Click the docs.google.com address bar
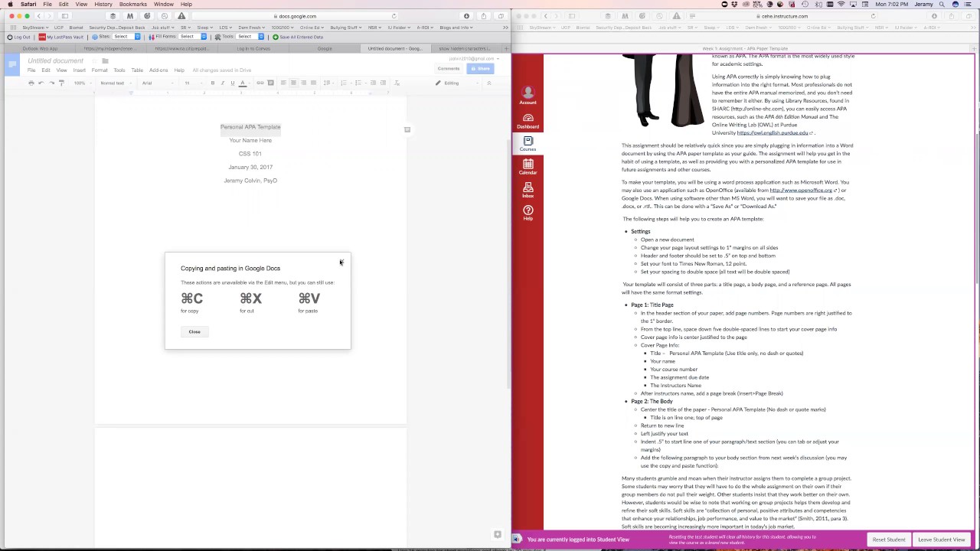This screenshot has width=980, height=551. pos(297,15)
